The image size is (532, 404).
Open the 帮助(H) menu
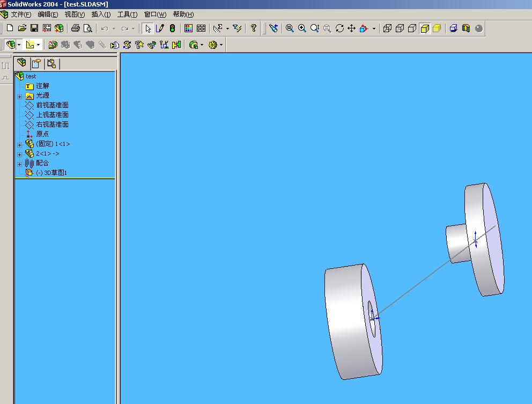[183, 14]
